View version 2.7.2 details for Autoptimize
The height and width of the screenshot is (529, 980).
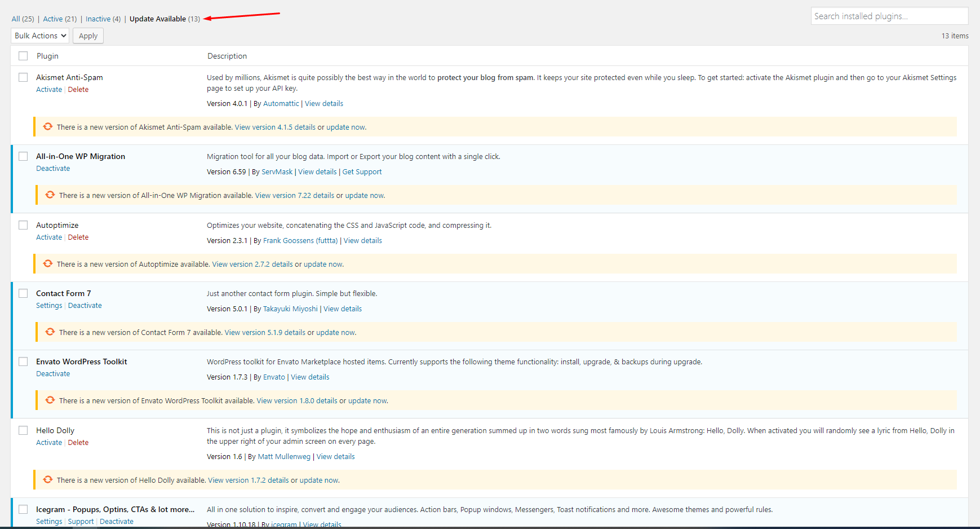[x=252, y=264]
